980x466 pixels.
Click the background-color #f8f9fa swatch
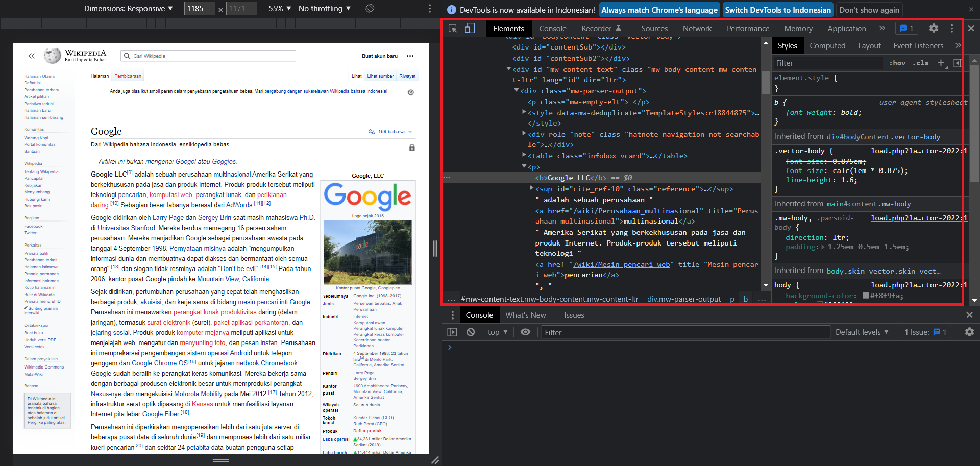pos(866,296)
